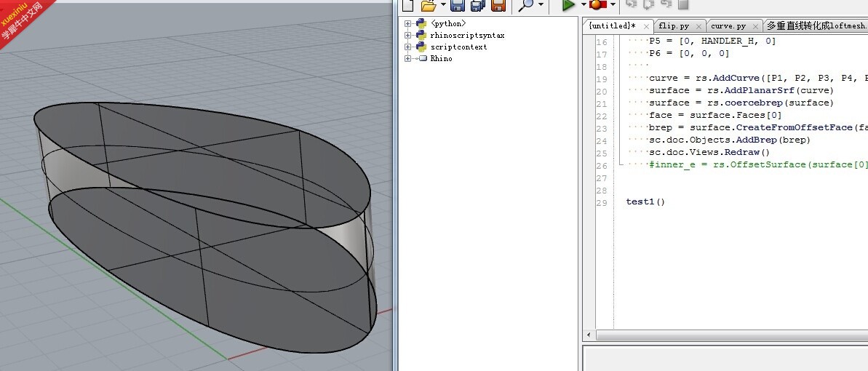Create a new script file
This screenshot has height=371, width=868.
pyautogui.click(x=407, y=5)
